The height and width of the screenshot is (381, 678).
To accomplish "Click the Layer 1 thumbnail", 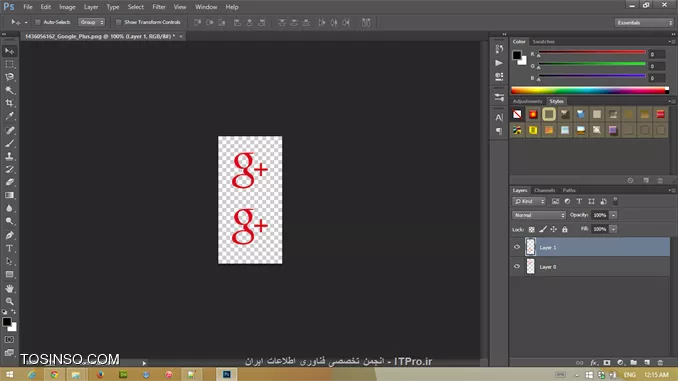I will click(531, 247).
